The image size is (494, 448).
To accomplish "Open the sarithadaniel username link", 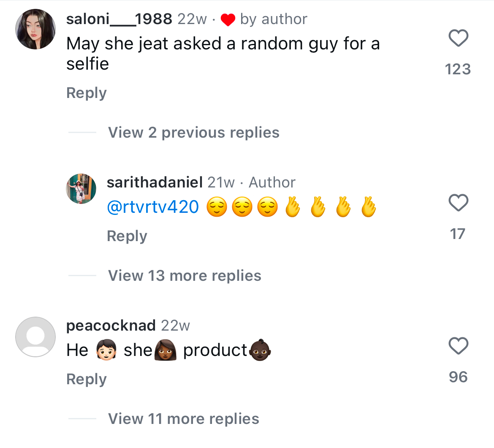I will tap(155, 182).
